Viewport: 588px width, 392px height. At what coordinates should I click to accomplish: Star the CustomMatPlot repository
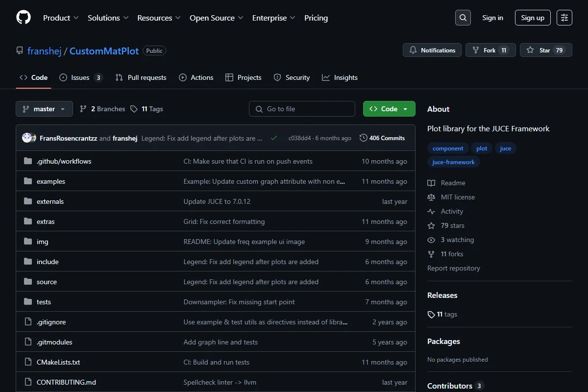tap(546, 50)
